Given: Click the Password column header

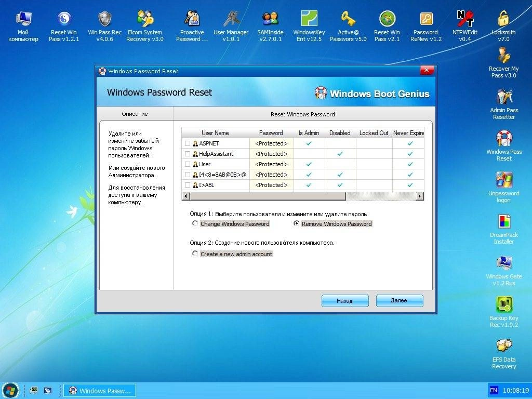Looking at the screenshot, I should pos(271,132).
